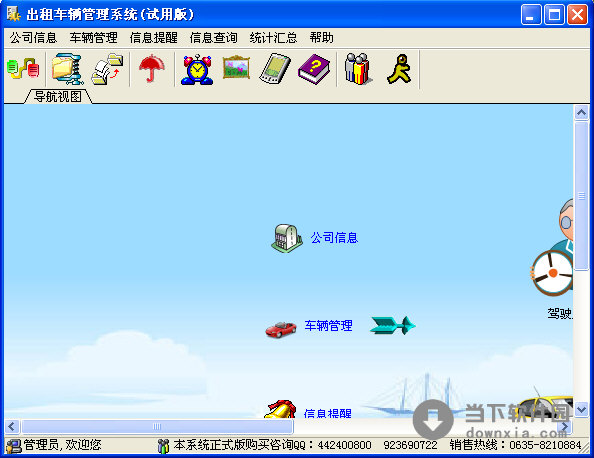Click the red car icon beside 车辆管理
Image resolution: width=594 pixels, height=458 pixels.
(x=281, y=329)
